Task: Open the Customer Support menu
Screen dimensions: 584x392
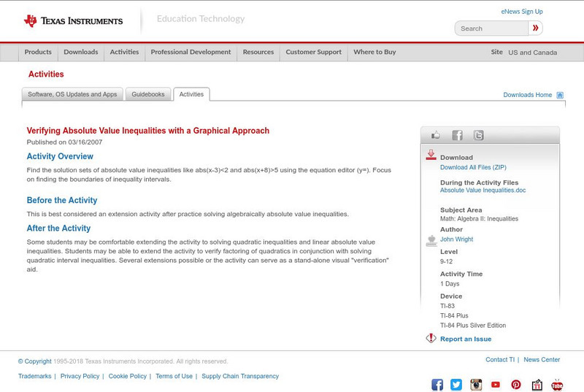Action: [314, 52]
